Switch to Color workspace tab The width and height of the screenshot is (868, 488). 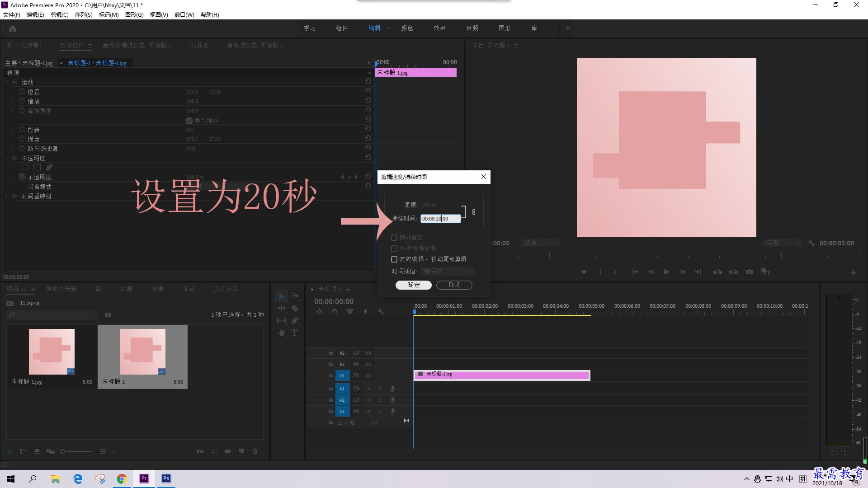[x=407, y=28]
